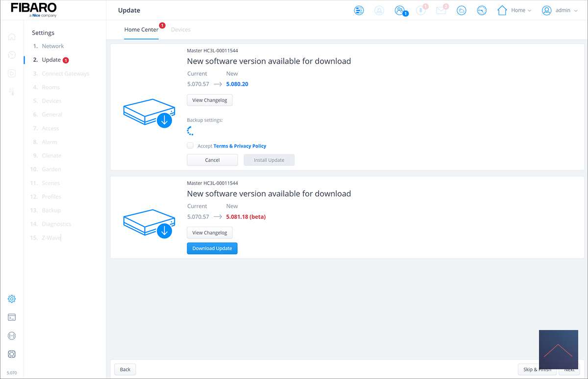The image size is (588, 379).
Task: Open the Terms & Privacy Policy link
Action: click(240, 146)
